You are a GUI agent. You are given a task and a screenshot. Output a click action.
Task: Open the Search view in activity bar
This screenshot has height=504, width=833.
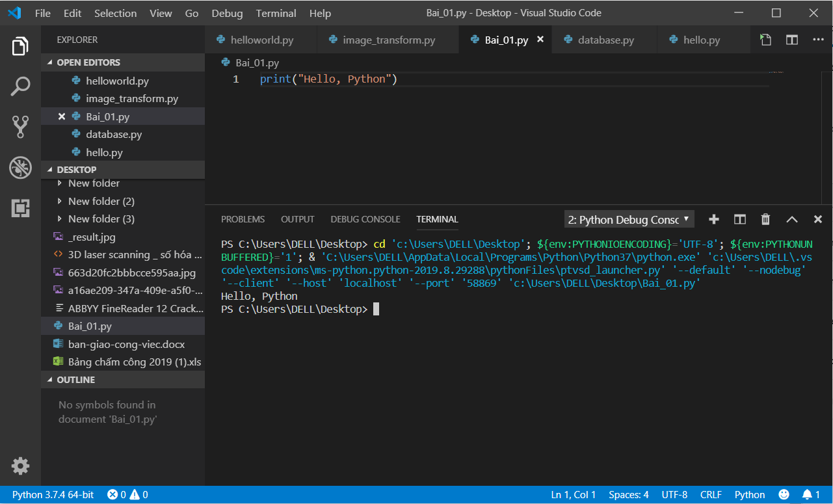(x=20, y=86)
